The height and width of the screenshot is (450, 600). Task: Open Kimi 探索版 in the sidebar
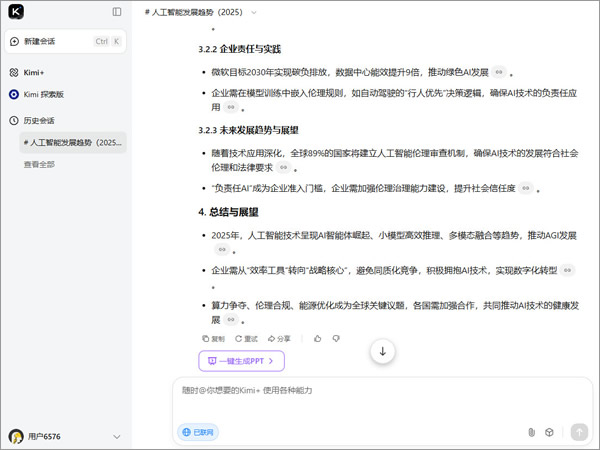click(43, 94)
